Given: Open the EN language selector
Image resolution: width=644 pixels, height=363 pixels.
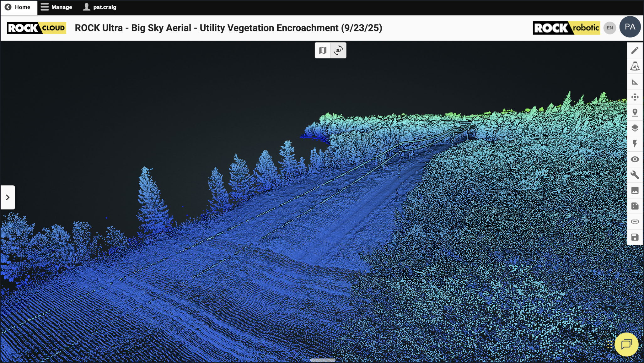Looking at the screenshot, I should (609, 28).
